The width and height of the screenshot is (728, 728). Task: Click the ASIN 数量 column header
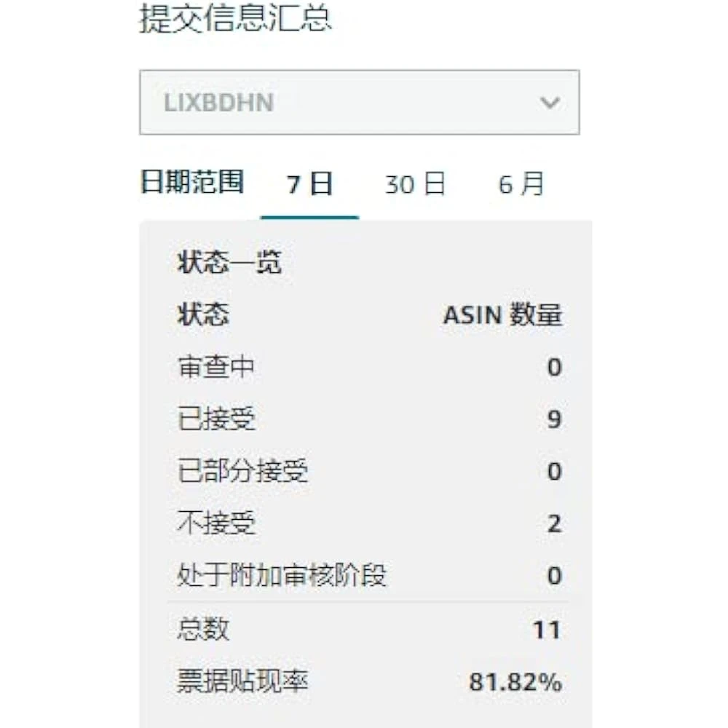(x=502, y=316)
